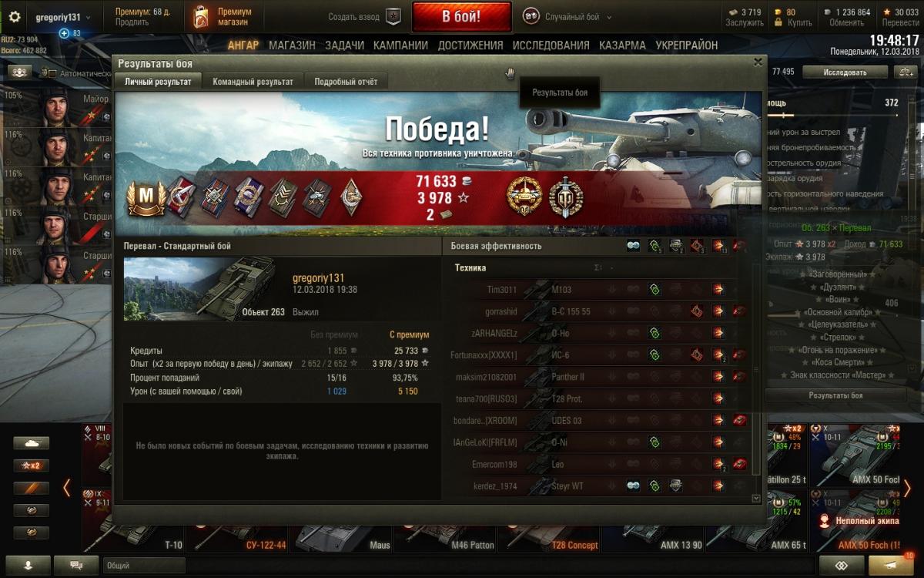924x578 pixels.
Task: Open the chat channels speech-bubble icon
Action: pyautogui.click(x=76, y=565)
